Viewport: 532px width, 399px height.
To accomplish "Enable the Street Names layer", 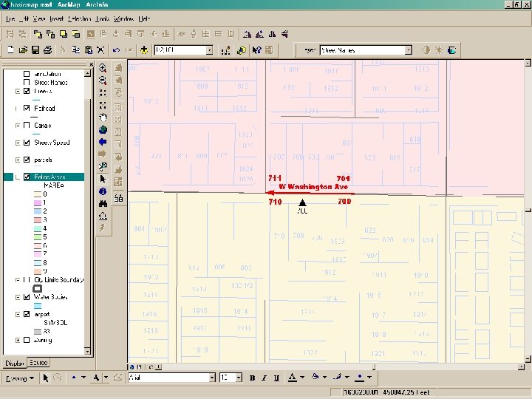I will point(27,82).
